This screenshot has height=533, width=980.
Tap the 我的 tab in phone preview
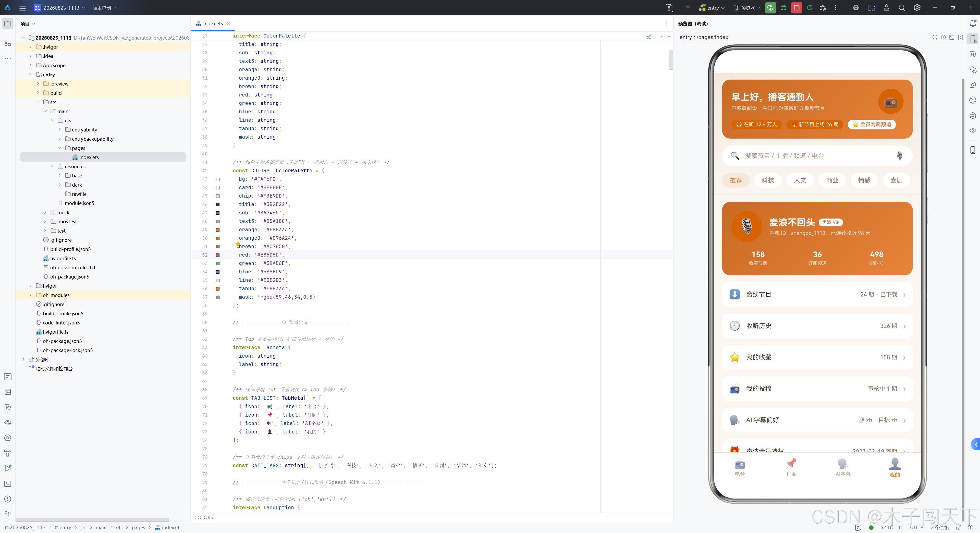tap(895, 468)
